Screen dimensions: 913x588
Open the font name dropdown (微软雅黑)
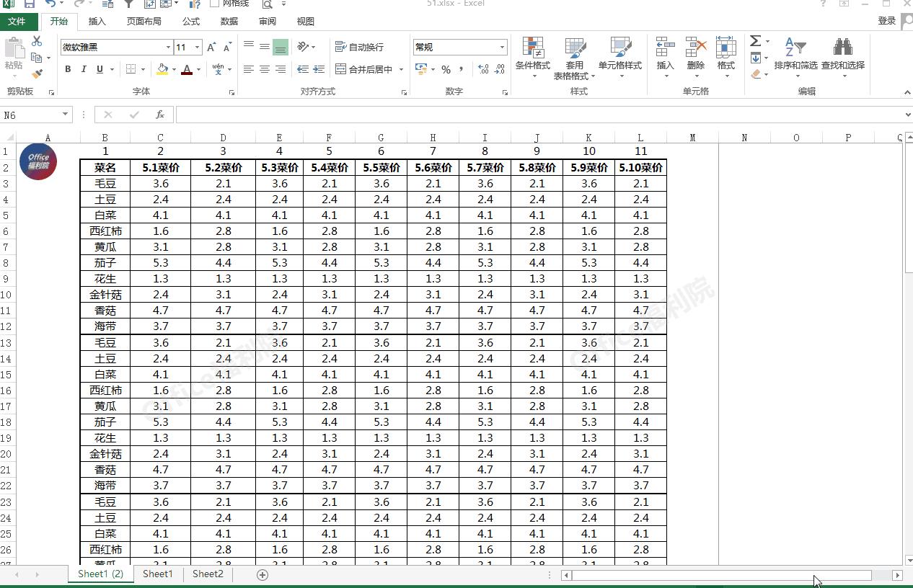pyautogui.click(x=168, y=48)
